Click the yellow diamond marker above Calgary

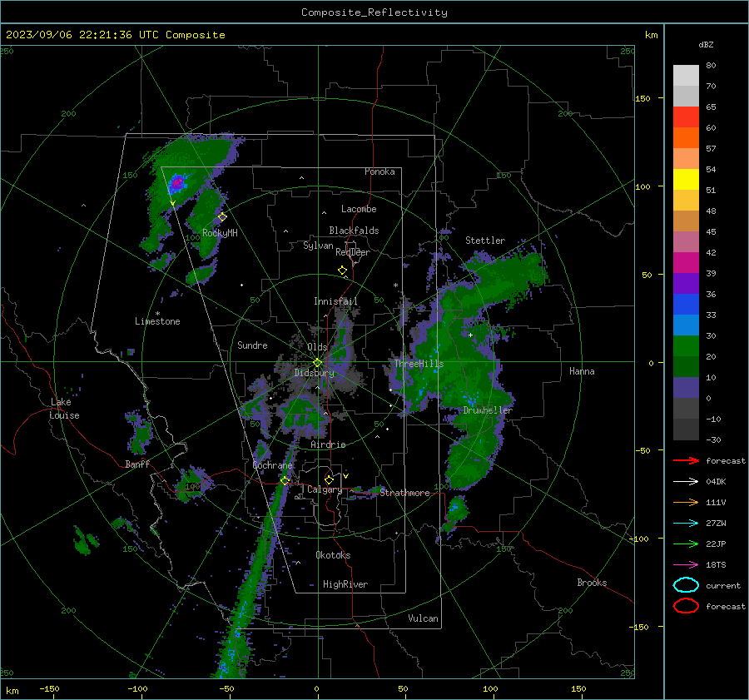tap(329, 479)
